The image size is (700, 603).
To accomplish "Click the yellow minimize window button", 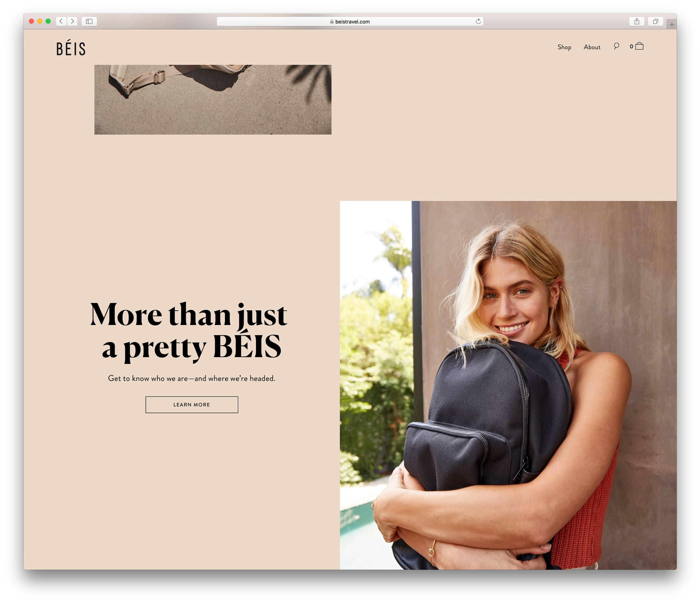I will tap(40, 21).
